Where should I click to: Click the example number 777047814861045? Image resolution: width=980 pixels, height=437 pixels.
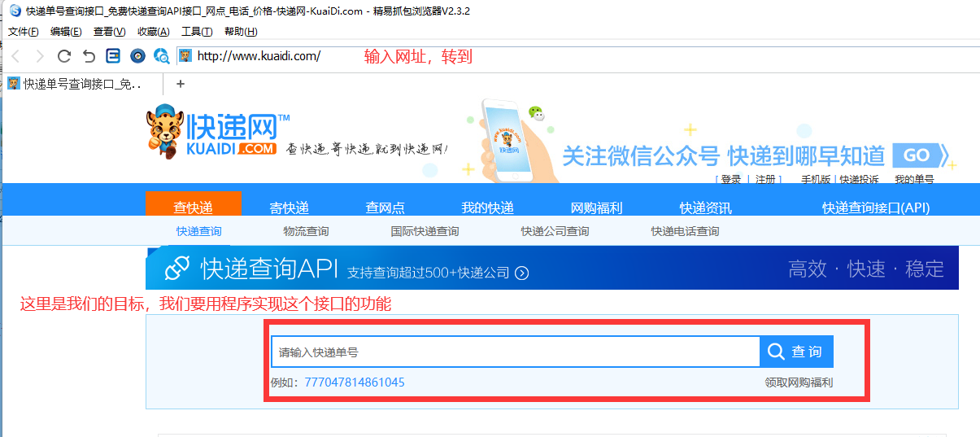[355, 382]
